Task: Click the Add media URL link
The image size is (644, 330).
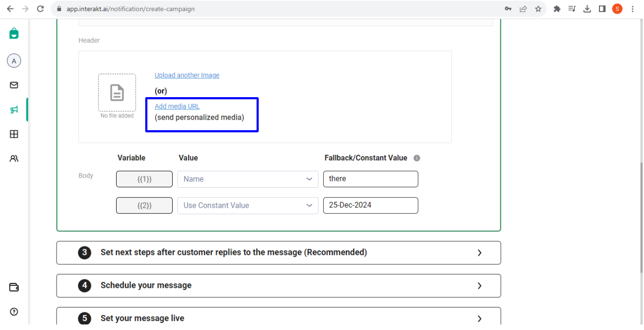Action: click(x=177, y=106)
